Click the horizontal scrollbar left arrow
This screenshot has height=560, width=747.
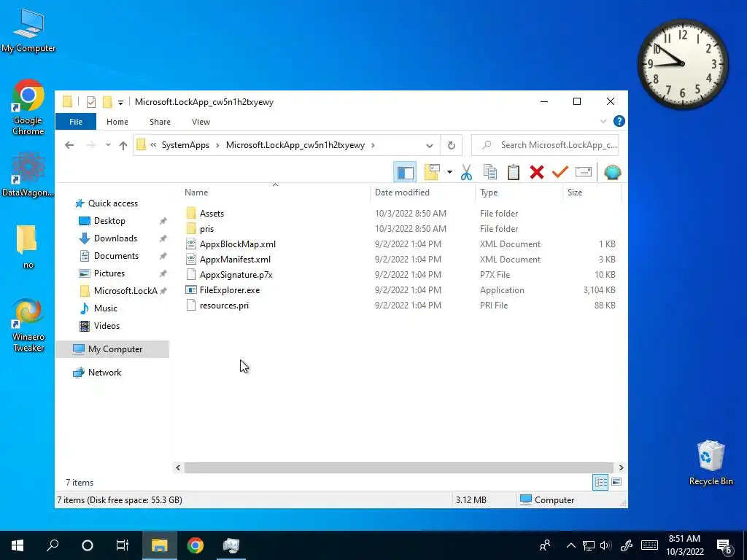point(178,467)
